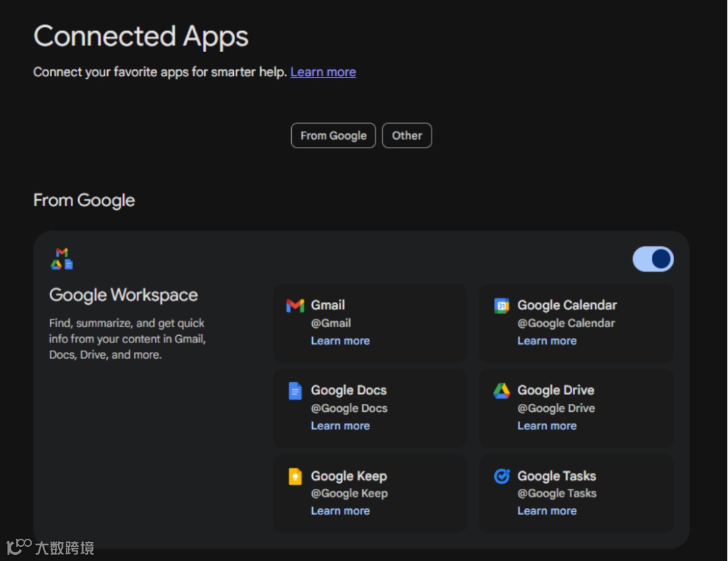The image size is (728, 561).
Task: Click the Google Tasks checkmark icon
Action: coord(502,477)
